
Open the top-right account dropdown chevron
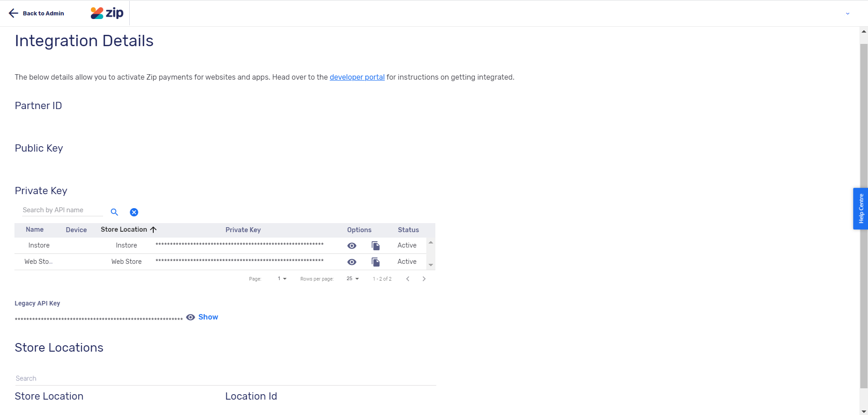tap(848, 14)
